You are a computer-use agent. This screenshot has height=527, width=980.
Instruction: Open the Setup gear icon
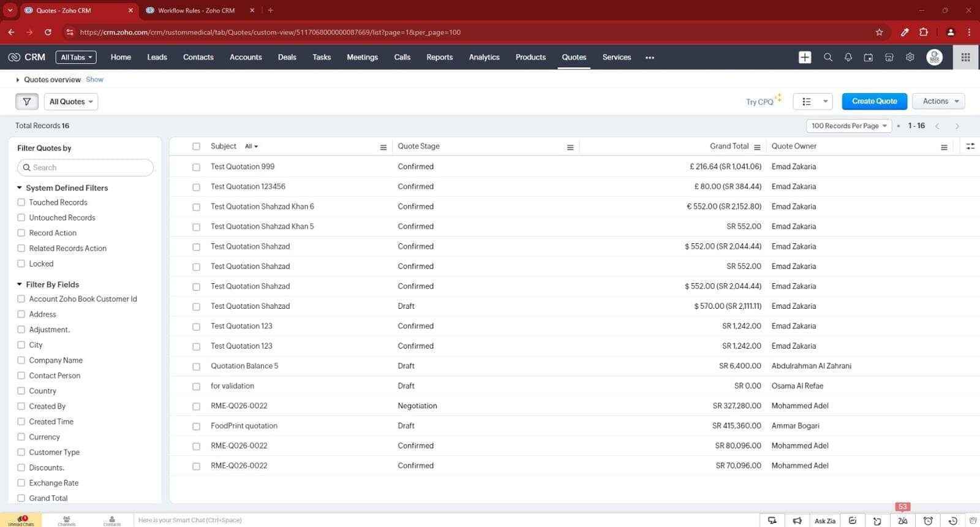pyautogui.click(x=910, y=57)
